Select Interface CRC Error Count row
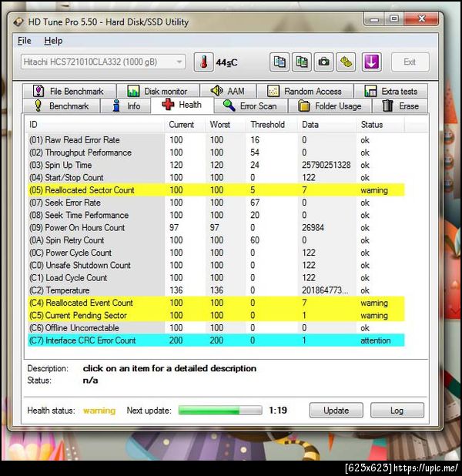462x476 pixels. 216,340
